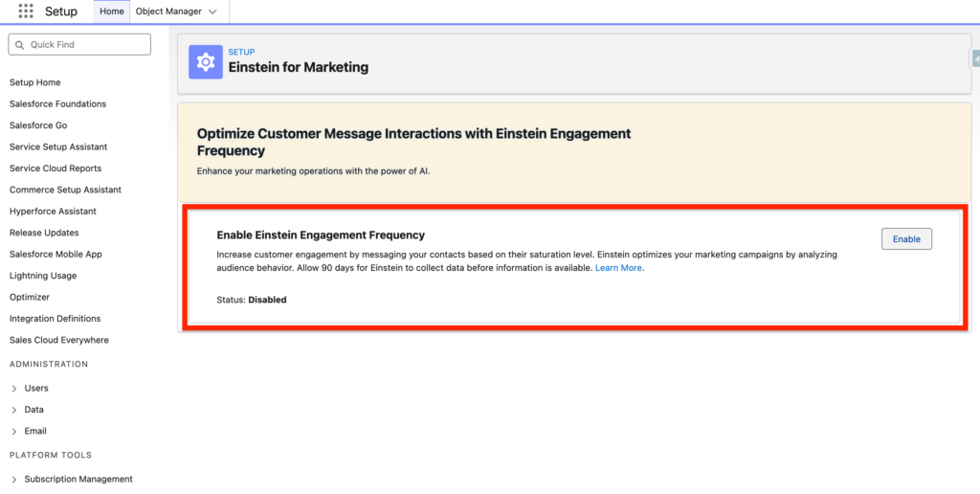Select Salesforce Go in sidebar
Image resolution: width=980 pixels, height=494 pixels.
[38, 125]
